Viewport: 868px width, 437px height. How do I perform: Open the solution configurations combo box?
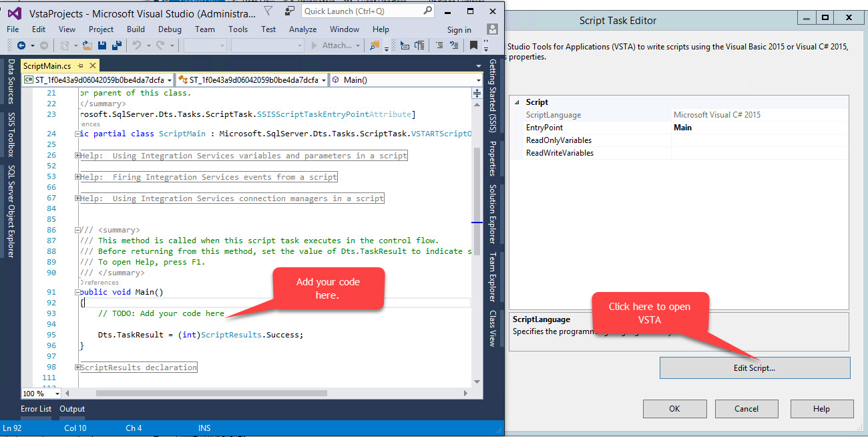[x=205, y=45]
